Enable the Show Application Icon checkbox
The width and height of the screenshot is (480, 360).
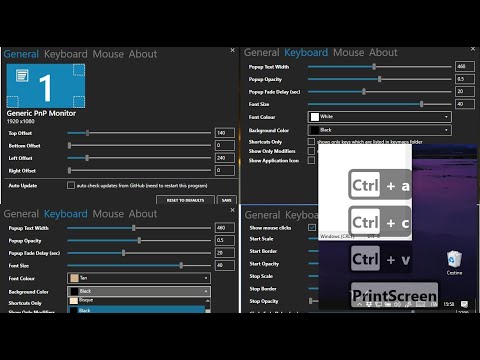tap(311, 160)
